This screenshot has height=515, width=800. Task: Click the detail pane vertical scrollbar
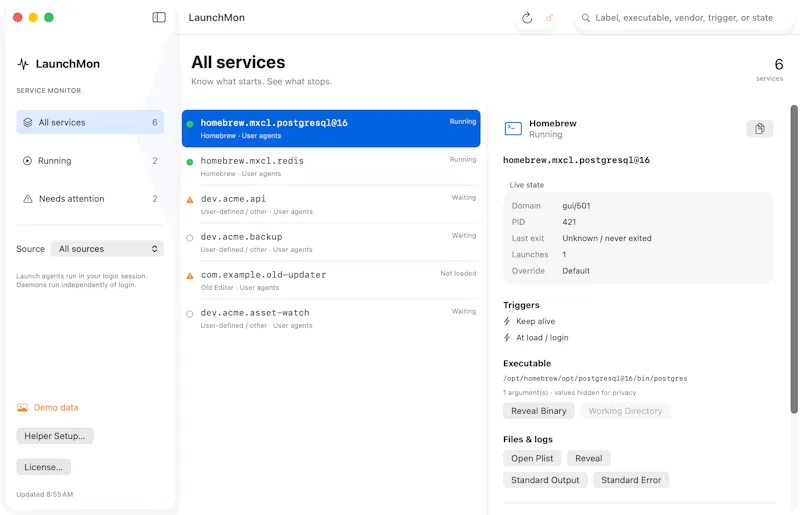(x=794, y=259)
